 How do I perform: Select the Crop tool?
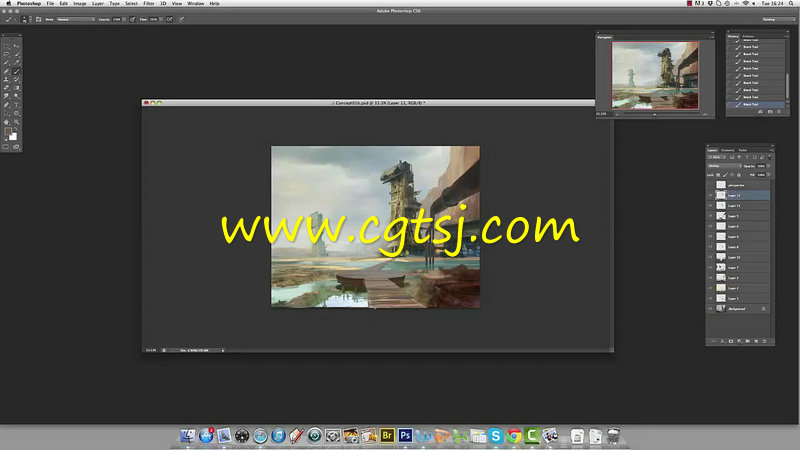tap(6, 63)
